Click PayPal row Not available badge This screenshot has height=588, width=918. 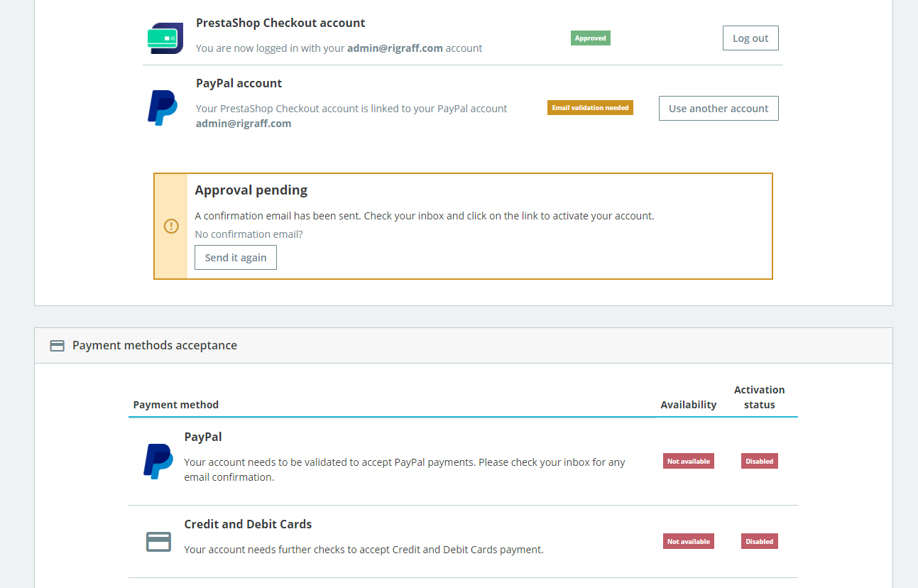point(689,462)
